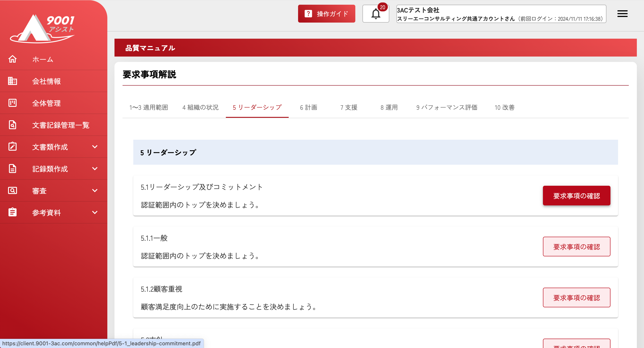Click the 文書記録管理一覧 document search icon

click(x=13, y=125)
